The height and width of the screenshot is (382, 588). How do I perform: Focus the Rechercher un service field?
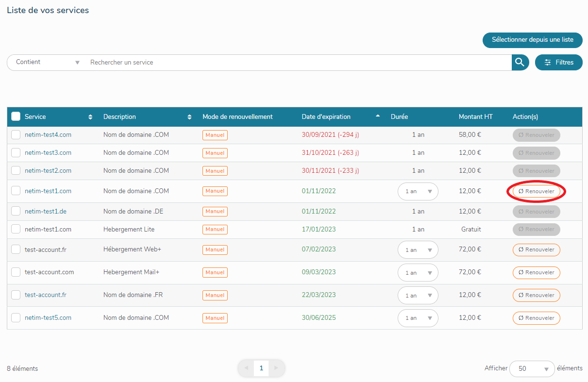291,63
